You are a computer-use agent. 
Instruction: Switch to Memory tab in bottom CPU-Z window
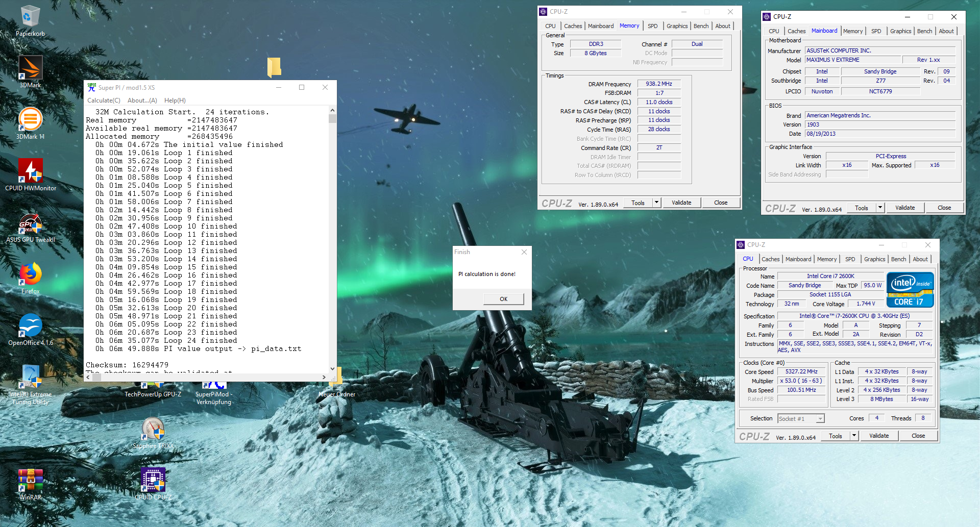[x=826, y=259]
